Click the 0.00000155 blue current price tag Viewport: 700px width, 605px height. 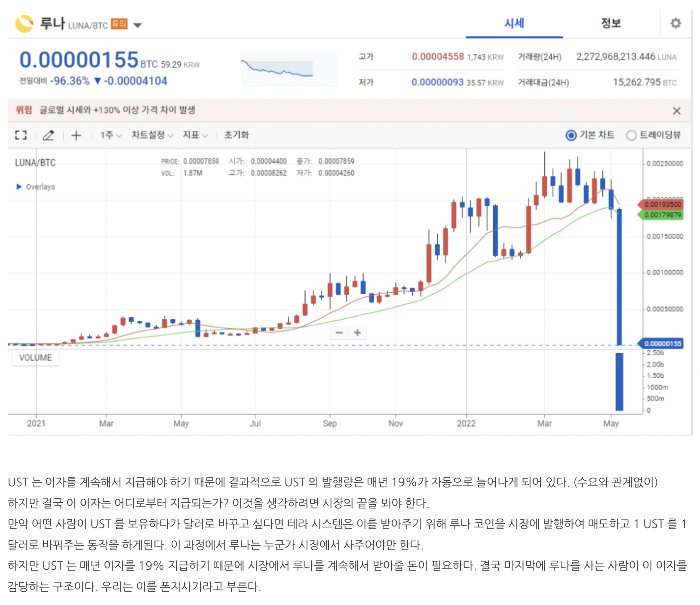point(662,343)
